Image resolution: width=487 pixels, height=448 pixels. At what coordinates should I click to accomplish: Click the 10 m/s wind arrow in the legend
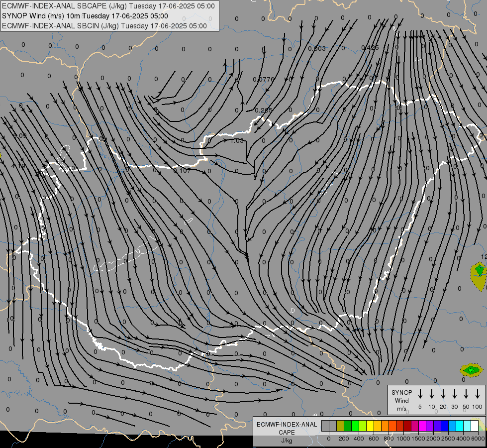coord(432,394)
